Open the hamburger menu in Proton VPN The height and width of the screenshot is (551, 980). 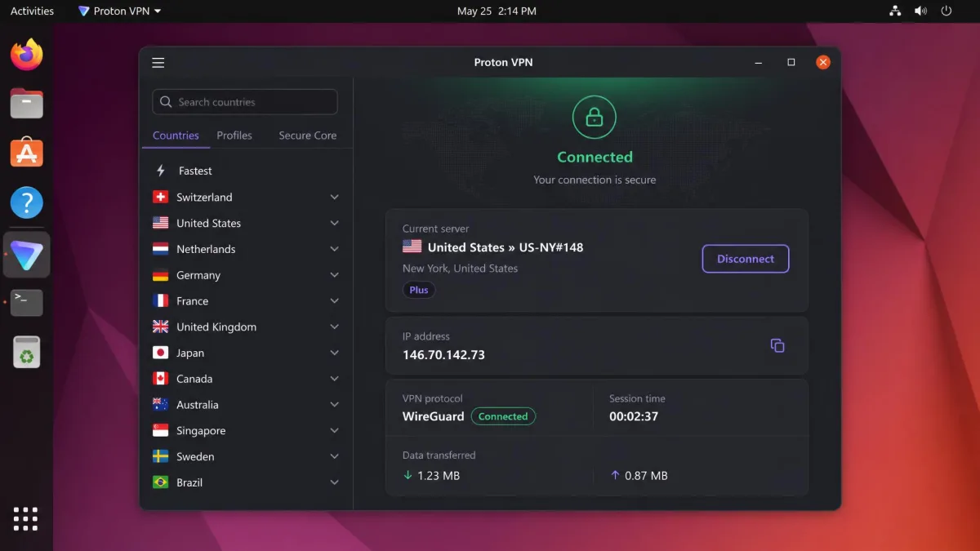158,63
